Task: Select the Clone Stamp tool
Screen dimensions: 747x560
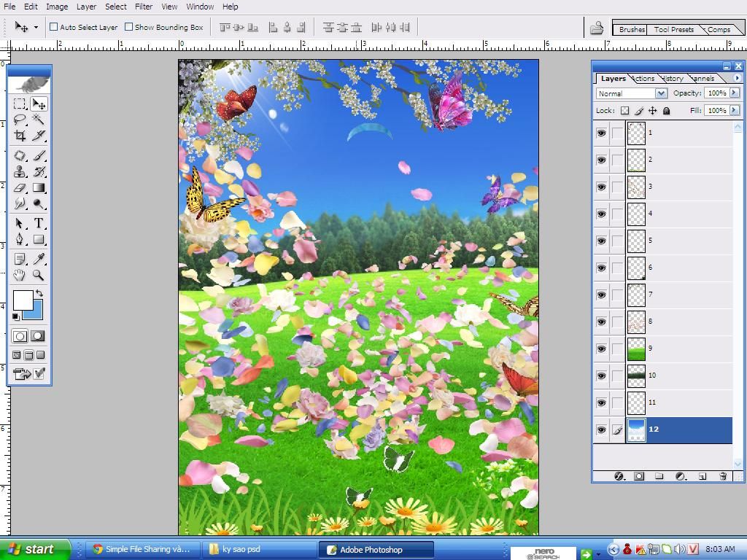Action: tap(20, 171)
